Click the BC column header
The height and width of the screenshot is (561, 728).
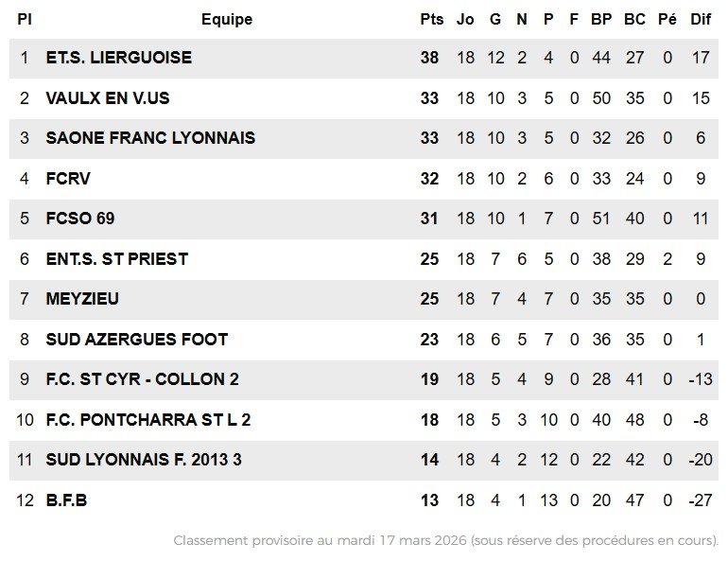pyautogui.click(x=634, y=20)
